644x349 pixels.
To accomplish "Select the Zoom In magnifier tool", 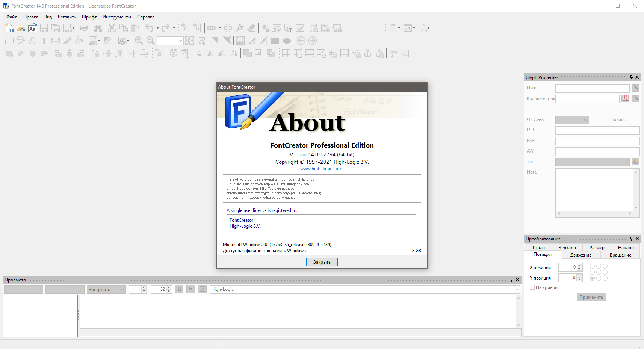I will (x=139, y=41).
